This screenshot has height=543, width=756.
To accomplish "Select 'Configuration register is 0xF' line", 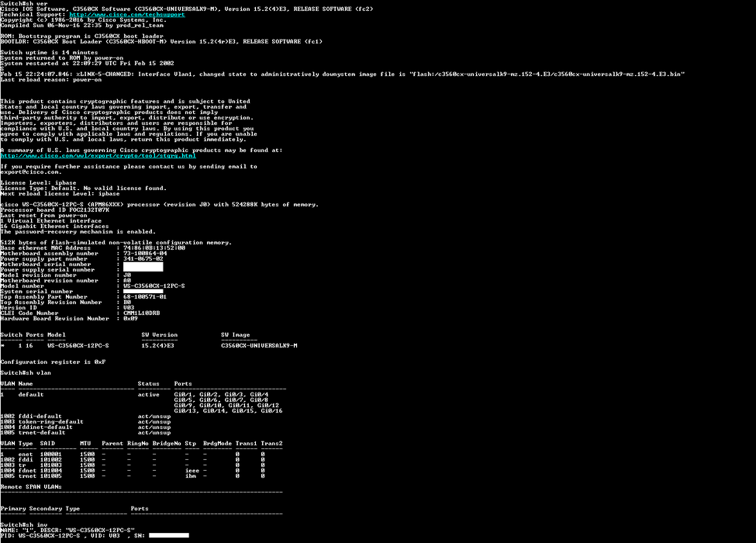I will [x=53, y=361].
